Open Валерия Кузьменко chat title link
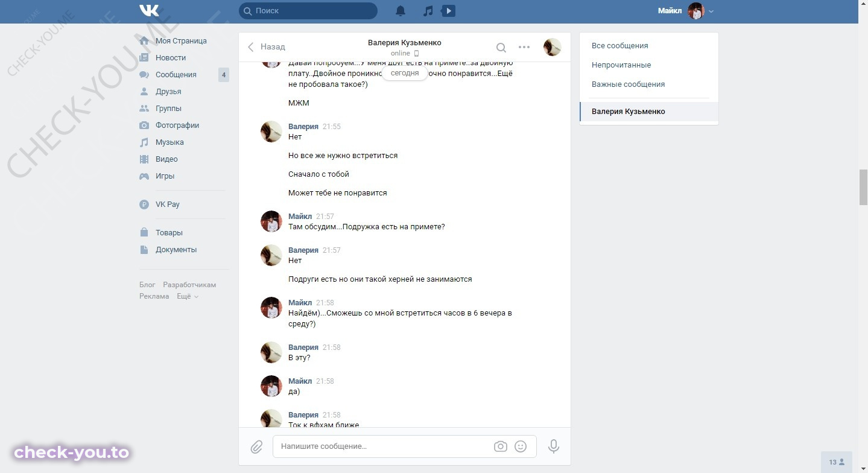The image size is (868, 473). [405, 43]
